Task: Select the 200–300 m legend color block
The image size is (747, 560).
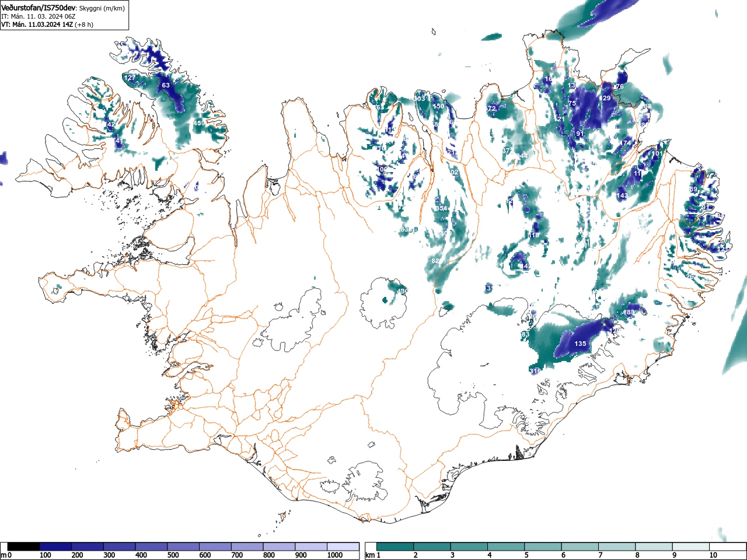Action: pos(88,547)
